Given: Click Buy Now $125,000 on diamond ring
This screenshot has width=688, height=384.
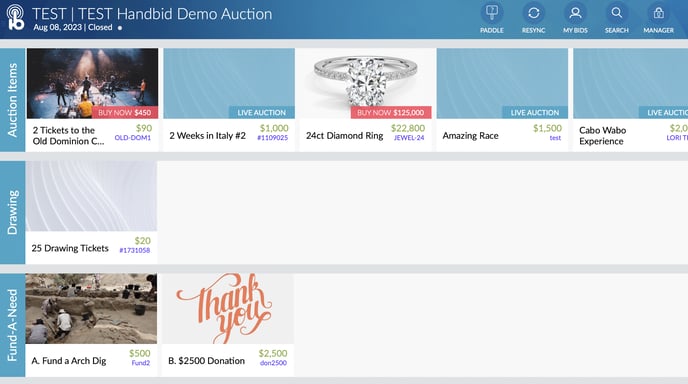Looking at the screenshot, I should click(x=391, y=112).
